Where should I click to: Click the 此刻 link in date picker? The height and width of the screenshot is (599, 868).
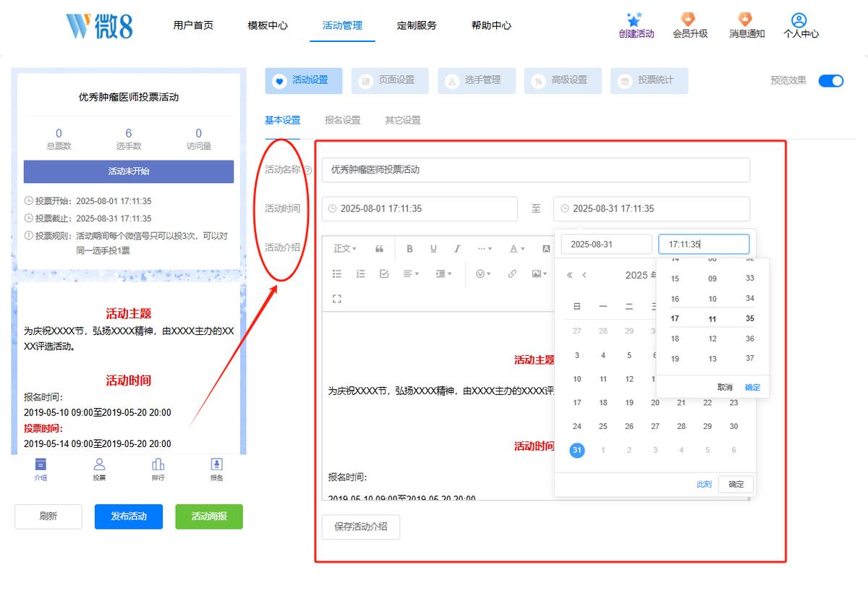(704, 484)
